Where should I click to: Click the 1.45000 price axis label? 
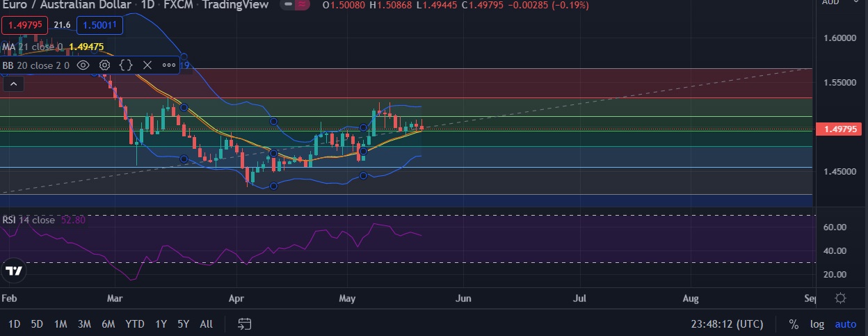tap(841, 171)
